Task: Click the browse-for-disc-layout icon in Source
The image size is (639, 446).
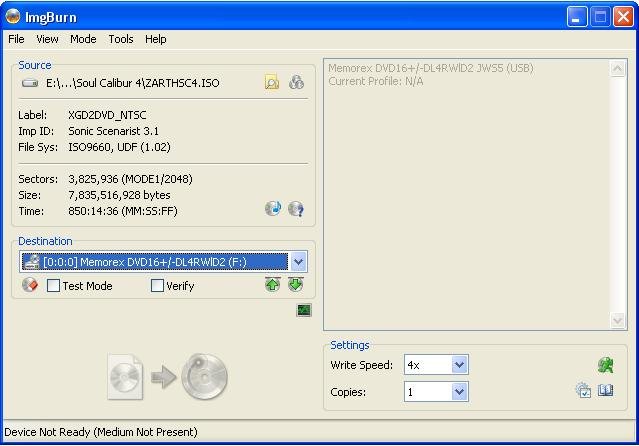Action: pyautogui.click(x=296, y=82)
